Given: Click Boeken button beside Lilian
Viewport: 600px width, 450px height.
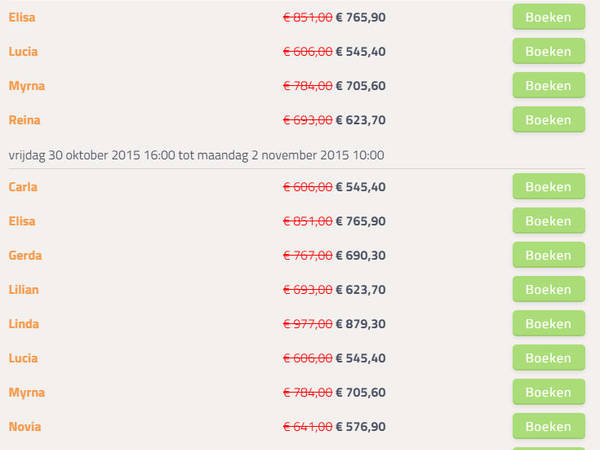Looking at the screenshot, I should tap(549, 289).
